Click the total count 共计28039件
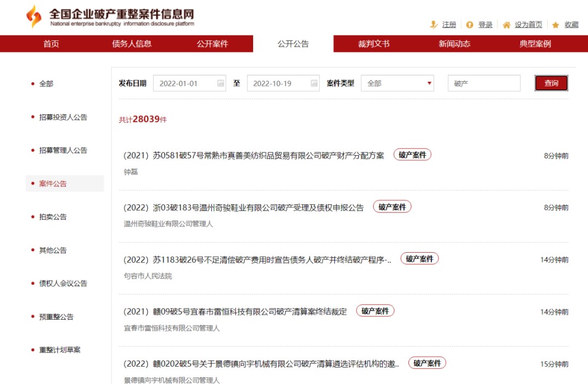588x384 pixels. point(143,119)
